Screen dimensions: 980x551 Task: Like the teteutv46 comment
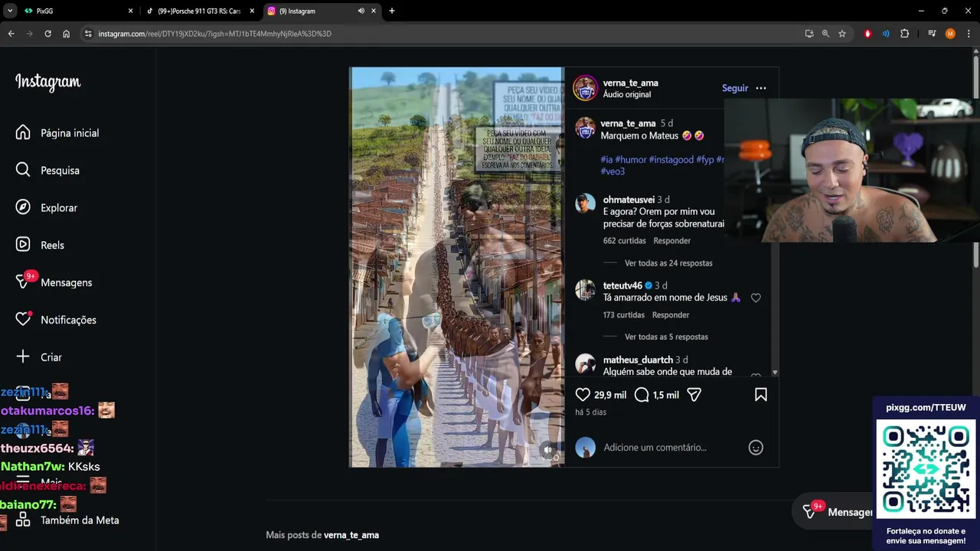pos(756,298)
